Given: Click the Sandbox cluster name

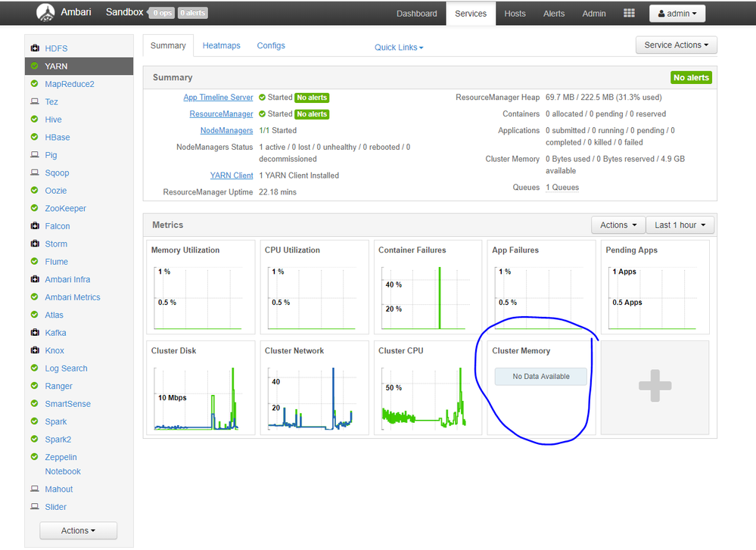Looking at the screenshot, I should [124, 12].
